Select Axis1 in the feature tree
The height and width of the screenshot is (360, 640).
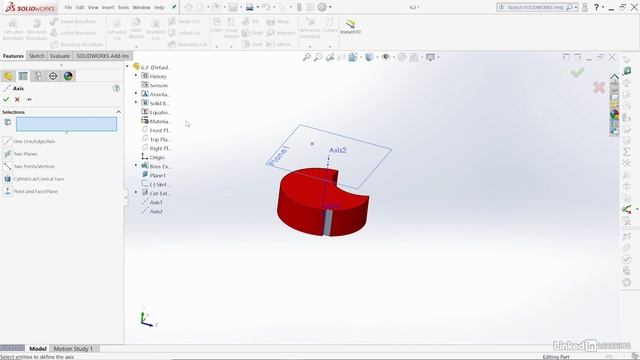tap(152, 202)
